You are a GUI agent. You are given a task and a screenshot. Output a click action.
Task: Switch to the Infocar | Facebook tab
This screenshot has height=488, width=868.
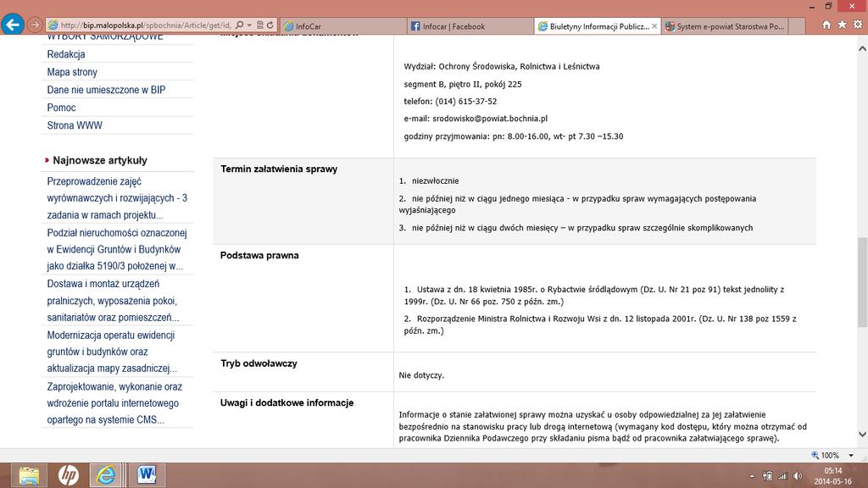click(x=470, y=26)
